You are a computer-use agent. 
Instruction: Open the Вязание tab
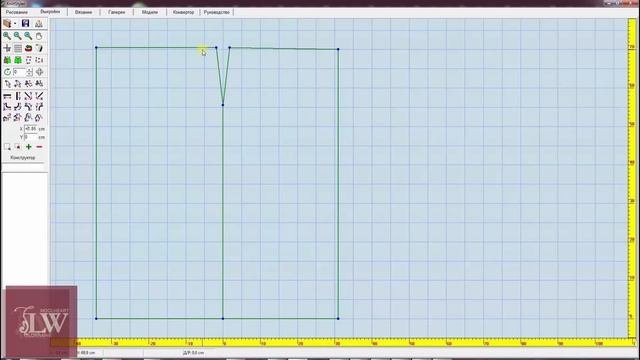point(83,12)
